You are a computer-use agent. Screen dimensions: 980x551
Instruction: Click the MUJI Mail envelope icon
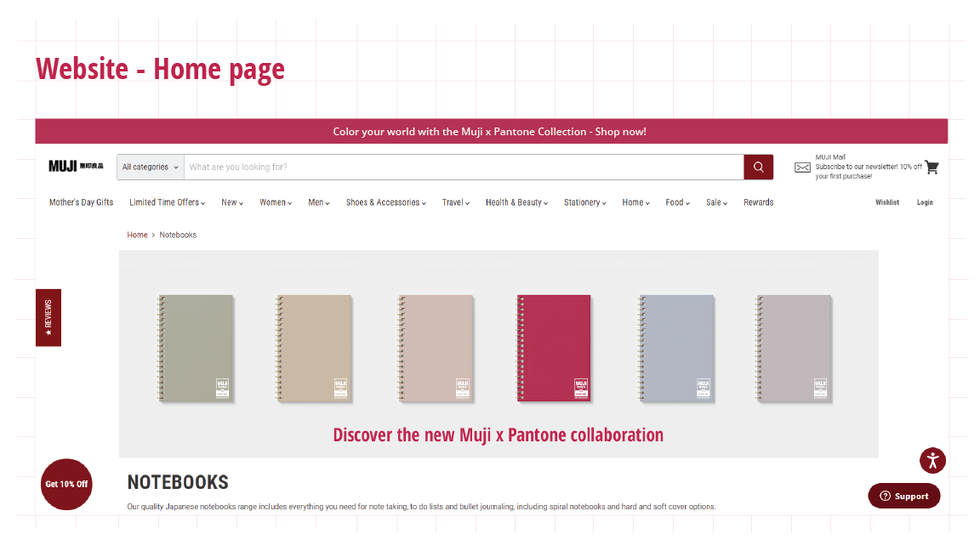(802, 168)
